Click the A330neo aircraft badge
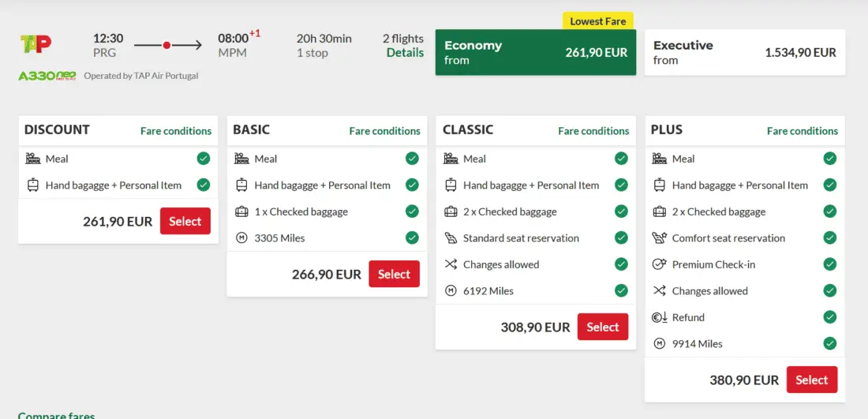 pyautogui.click(x=47, y=76)
